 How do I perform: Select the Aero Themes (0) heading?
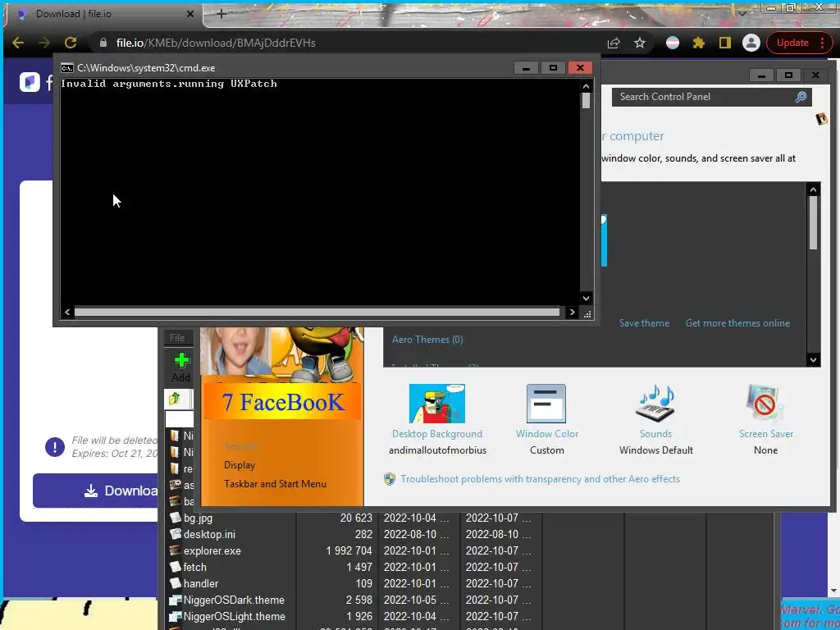(427, 340)
